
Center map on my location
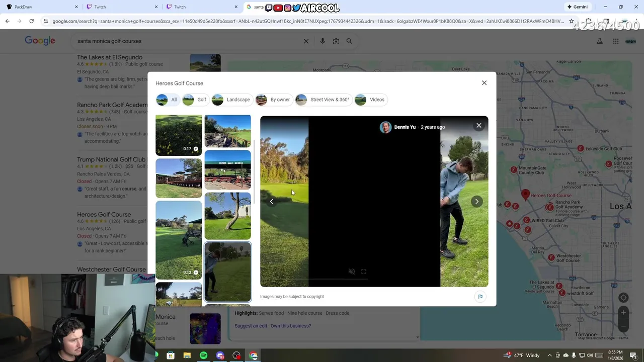tap(623, 297)
